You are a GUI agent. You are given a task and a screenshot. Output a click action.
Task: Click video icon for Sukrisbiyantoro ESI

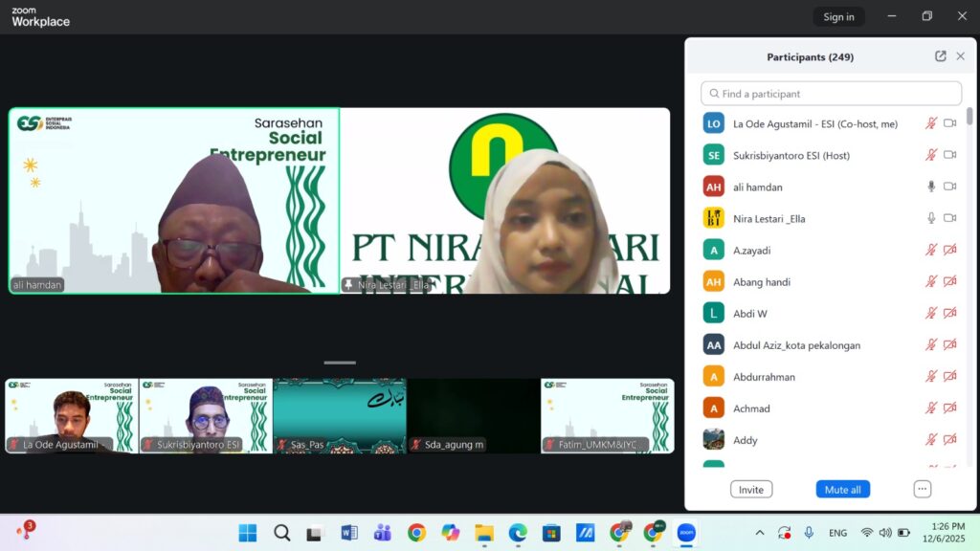pos(949,155)
